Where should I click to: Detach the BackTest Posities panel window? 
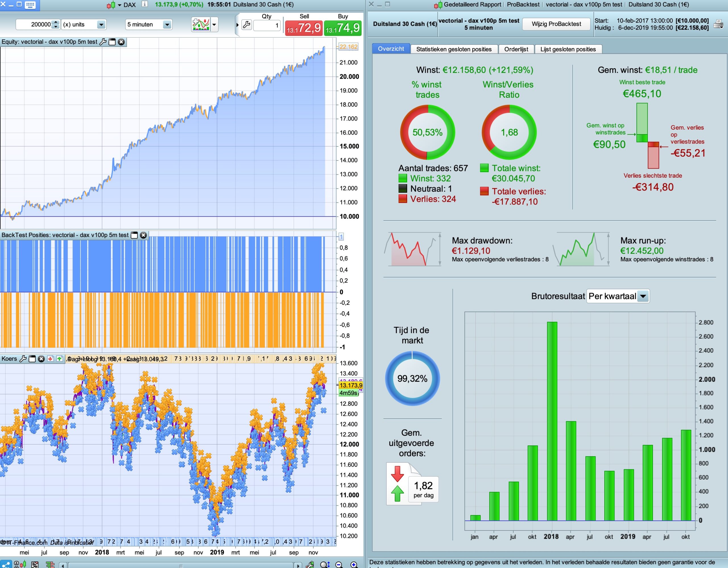pyautogui.click(x=134, y=235)
